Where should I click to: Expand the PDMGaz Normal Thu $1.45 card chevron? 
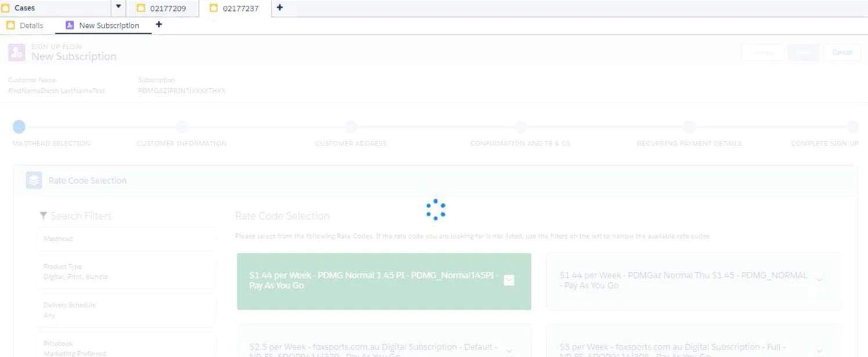click(819, 280)
